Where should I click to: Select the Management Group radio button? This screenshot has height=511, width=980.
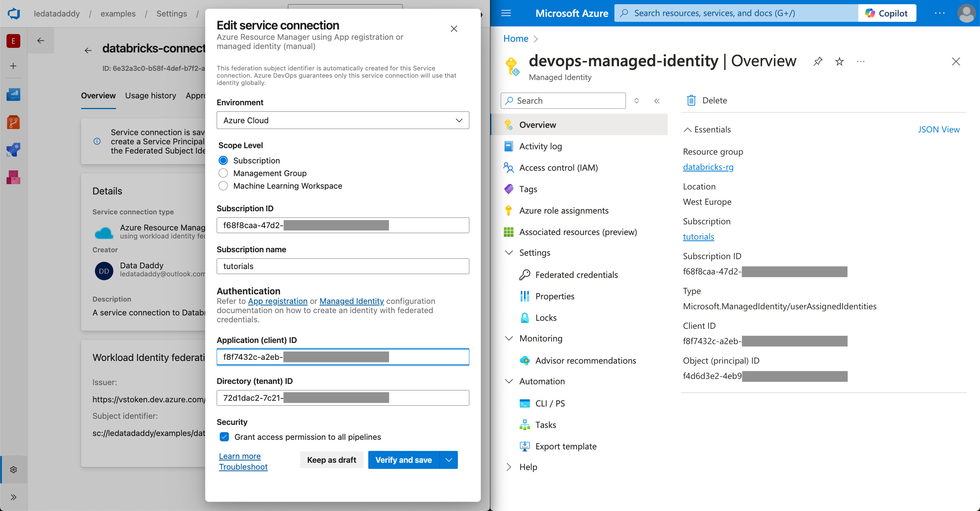223,173
